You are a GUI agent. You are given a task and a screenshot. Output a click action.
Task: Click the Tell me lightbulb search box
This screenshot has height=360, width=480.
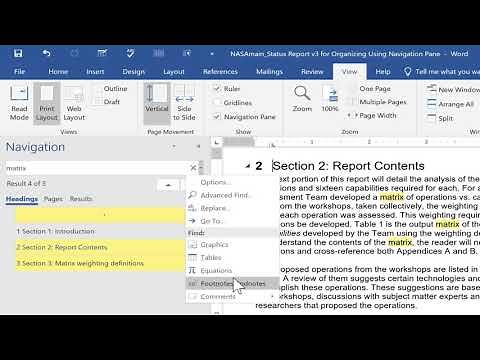coord(442,72)
